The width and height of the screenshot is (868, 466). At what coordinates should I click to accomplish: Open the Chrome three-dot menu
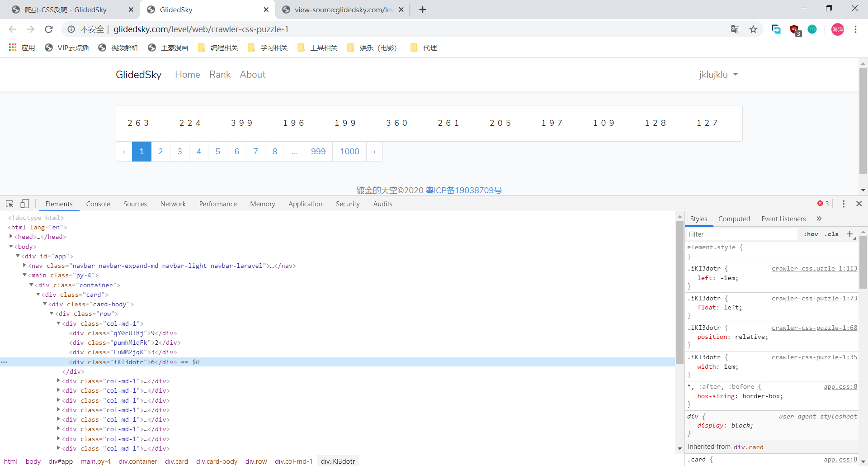pos(855,29)
